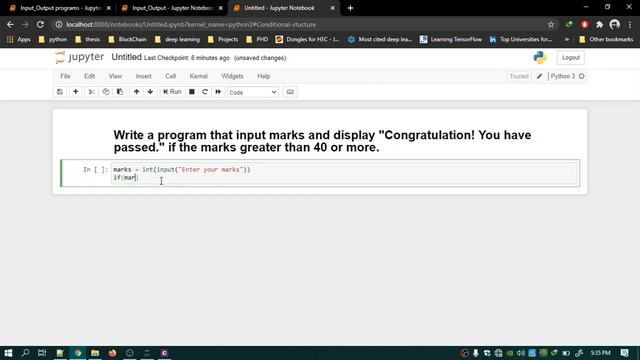
Task: Reload the current page
Action: [40, 24]
